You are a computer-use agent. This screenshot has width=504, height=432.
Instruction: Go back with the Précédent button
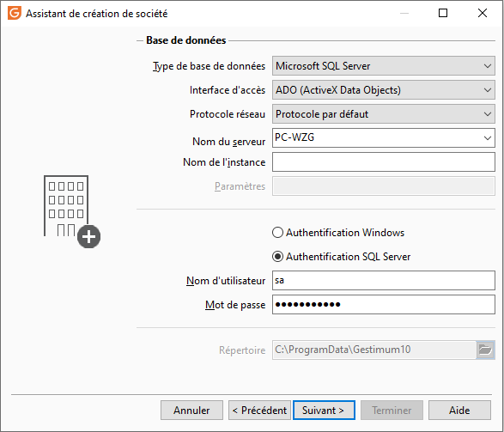pos(259,411)
